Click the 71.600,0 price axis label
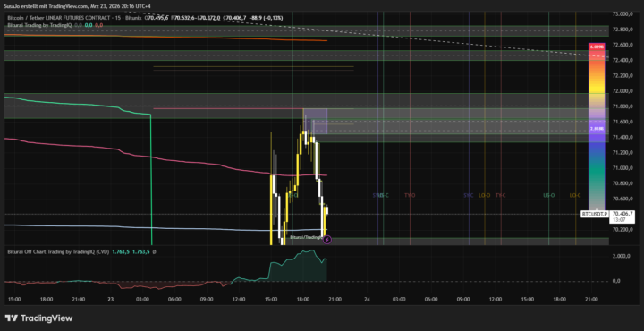 (623, 122)
